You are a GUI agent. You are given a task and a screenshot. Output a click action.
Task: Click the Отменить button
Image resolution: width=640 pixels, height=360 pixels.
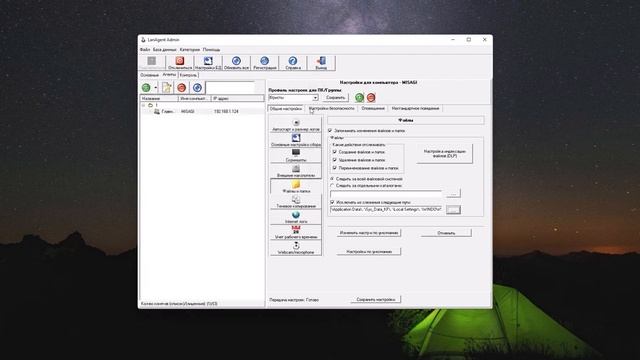pyautogui.click(x=446, y=233)
